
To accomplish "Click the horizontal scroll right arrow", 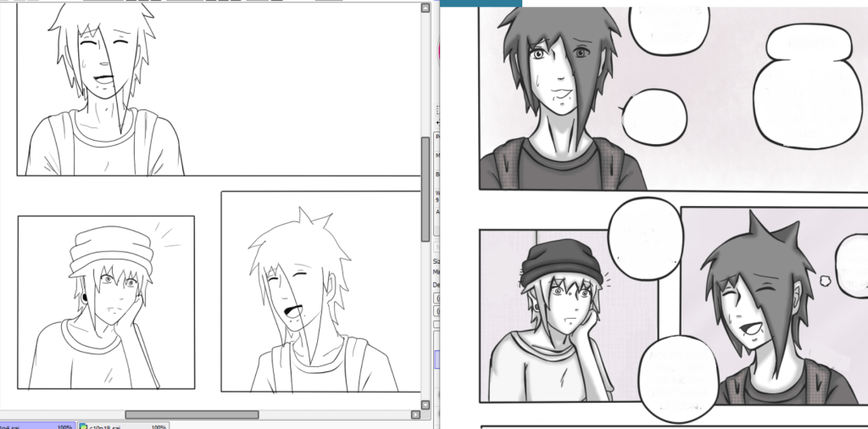I will click(x=415, y=415).
